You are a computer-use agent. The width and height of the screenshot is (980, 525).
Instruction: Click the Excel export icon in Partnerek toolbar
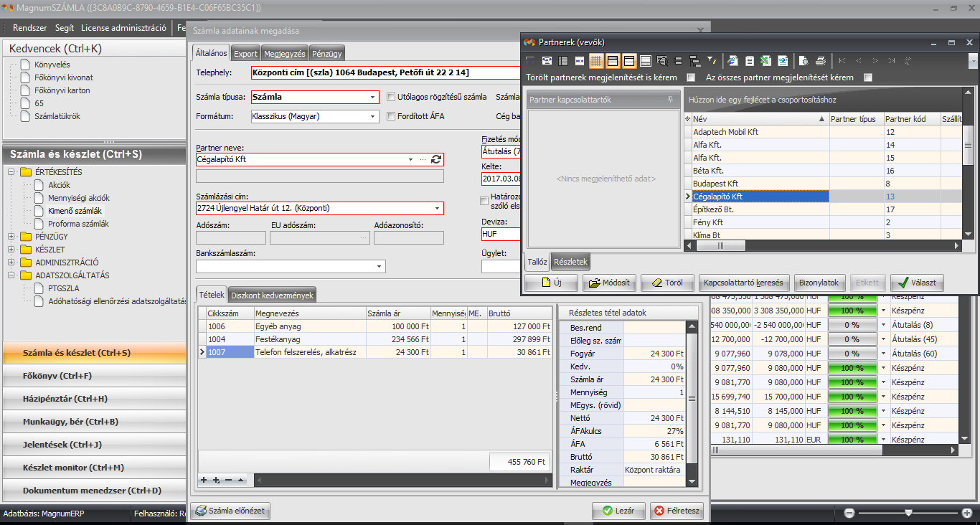(765, 61)
